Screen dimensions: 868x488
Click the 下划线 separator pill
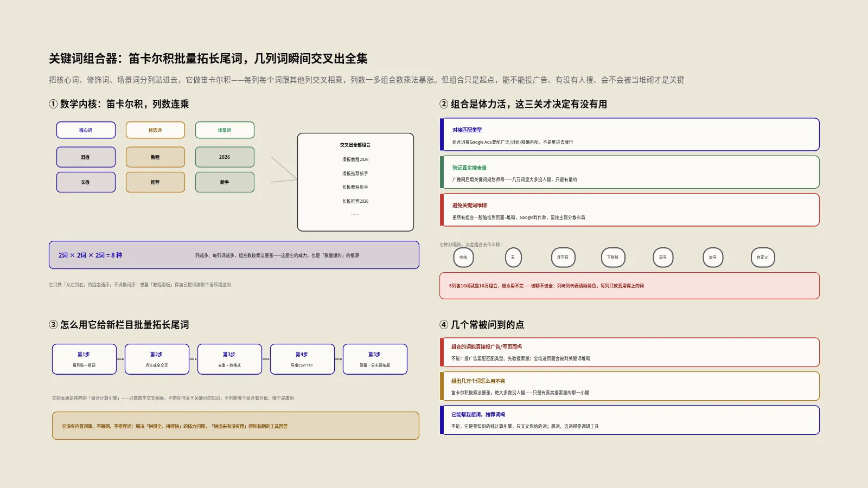click(x=613, y=258)
